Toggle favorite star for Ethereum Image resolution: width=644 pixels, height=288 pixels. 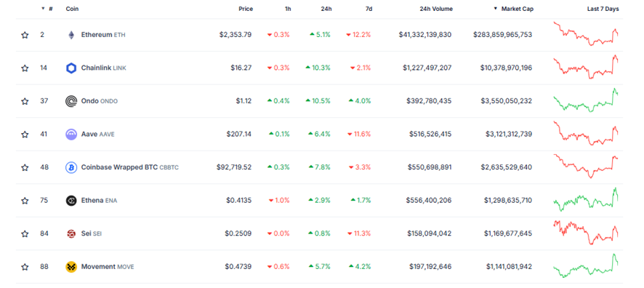(x=25, y=35)
